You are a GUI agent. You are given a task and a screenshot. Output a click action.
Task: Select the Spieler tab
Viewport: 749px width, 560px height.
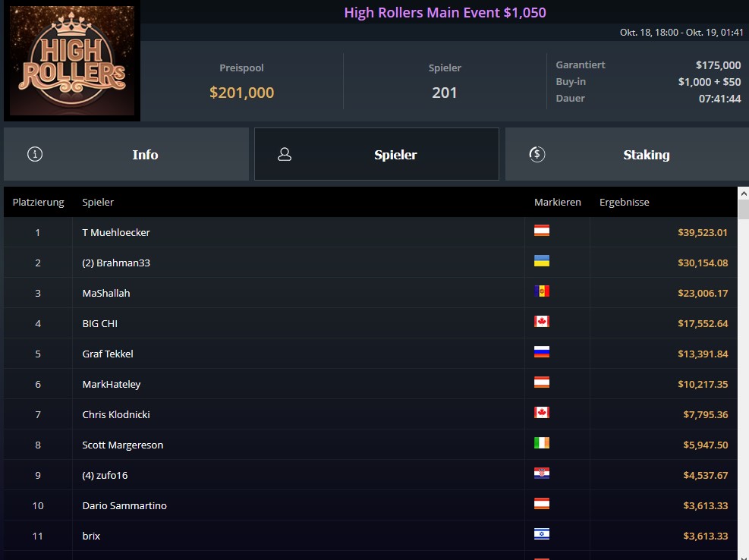377,154
